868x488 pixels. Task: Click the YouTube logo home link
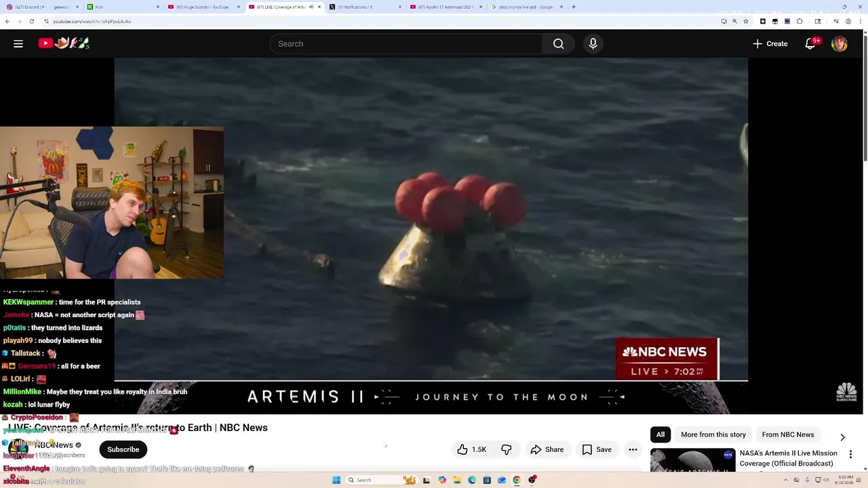pos(64,43)
